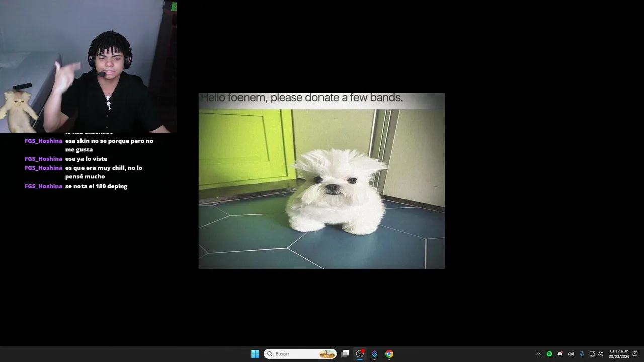Click chat message "esa skin no se porque"

109,145
